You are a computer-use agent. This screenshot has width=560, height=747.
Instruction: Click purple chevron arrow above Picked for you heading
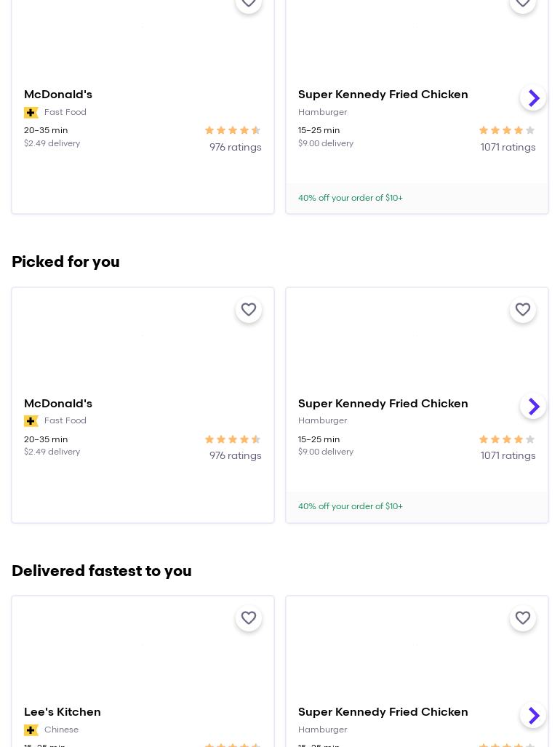(533, 98)
